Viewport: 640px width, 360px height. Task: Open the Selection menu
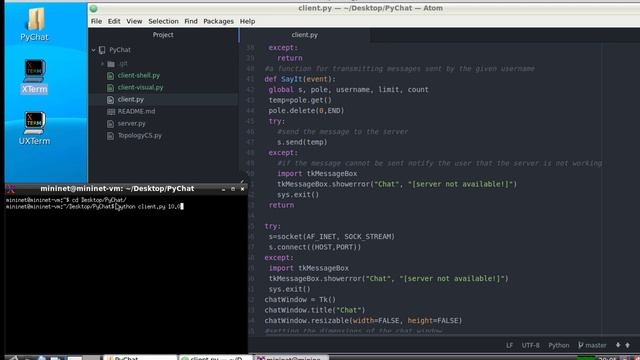point(163,21)
